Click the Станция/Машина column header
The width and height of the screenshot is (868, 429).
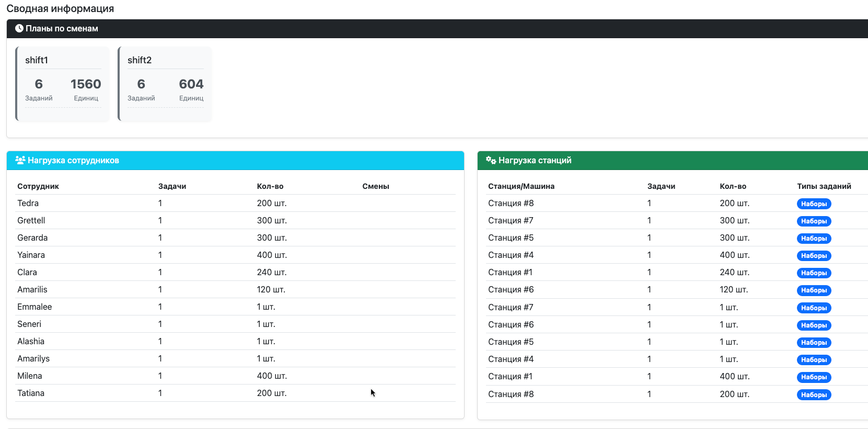coord(521,186)
